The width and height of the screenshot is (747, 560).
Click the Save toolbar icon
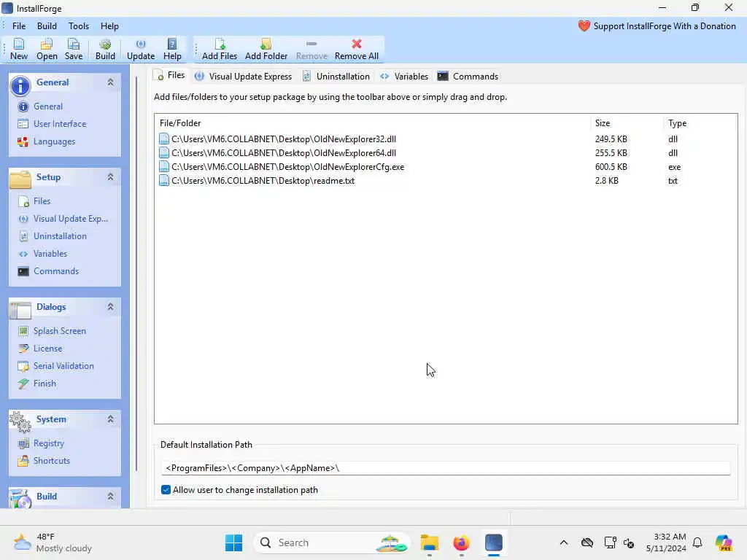[x=74, y=50]
